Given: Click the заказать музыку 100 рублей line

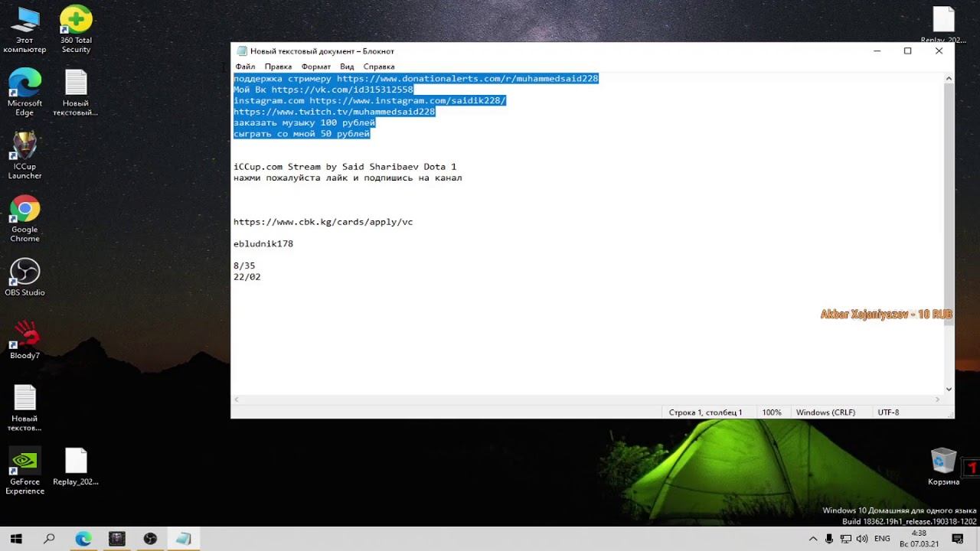Looking at the screenshot, I should [x=304, y=122].
